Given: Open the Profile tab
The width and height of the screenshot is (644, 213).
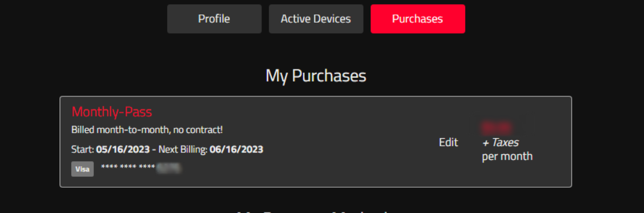Looking at the screenshot, I should point(214,19).
